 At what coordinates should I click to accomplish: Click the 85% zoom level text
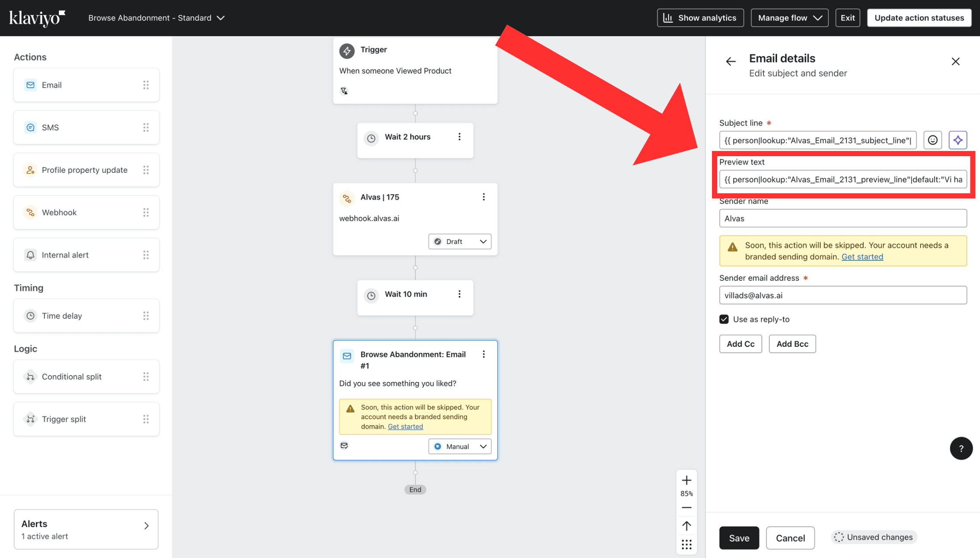pos(686,494)
